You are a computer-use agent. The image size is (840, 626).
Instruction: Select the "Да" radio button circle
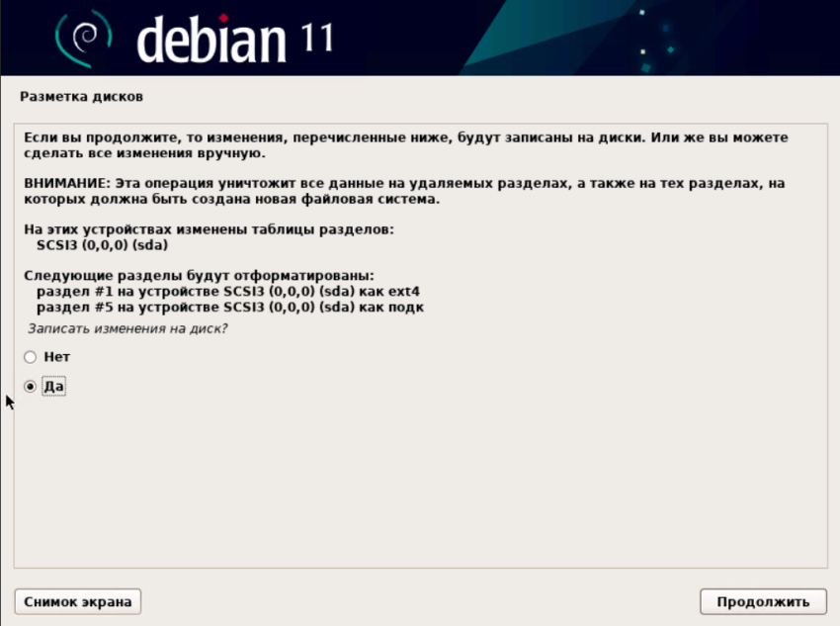(30, 387)
